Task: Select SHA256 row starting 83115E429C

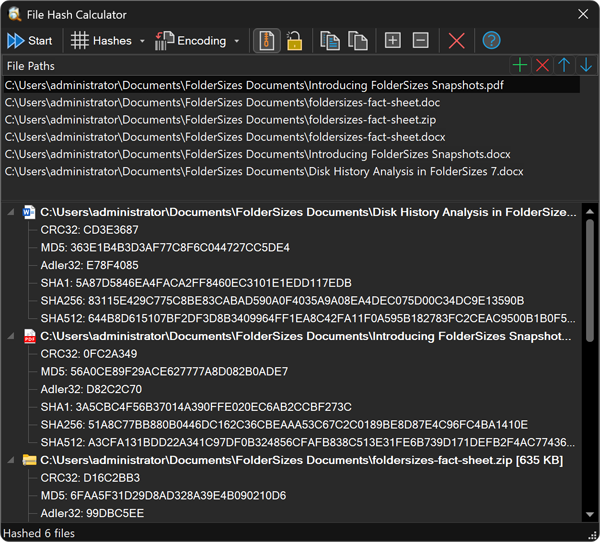Action: [282, 300]
